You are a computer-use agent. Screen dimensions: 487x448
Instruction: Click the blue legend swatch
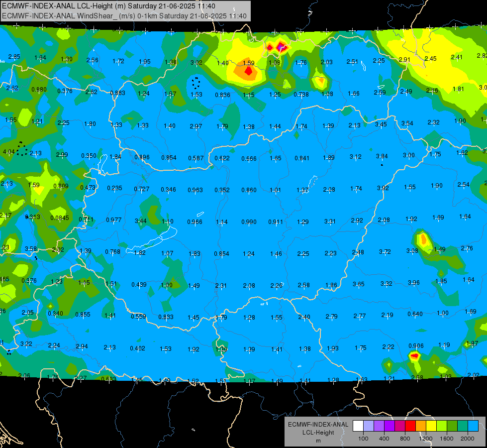click(474, 426)
